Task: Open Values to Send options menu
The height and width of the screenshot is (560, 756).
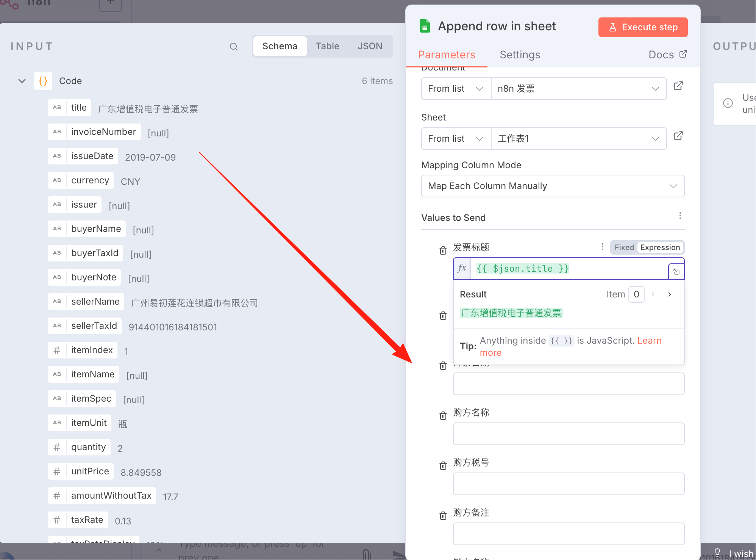Action: tap(680, 216)
